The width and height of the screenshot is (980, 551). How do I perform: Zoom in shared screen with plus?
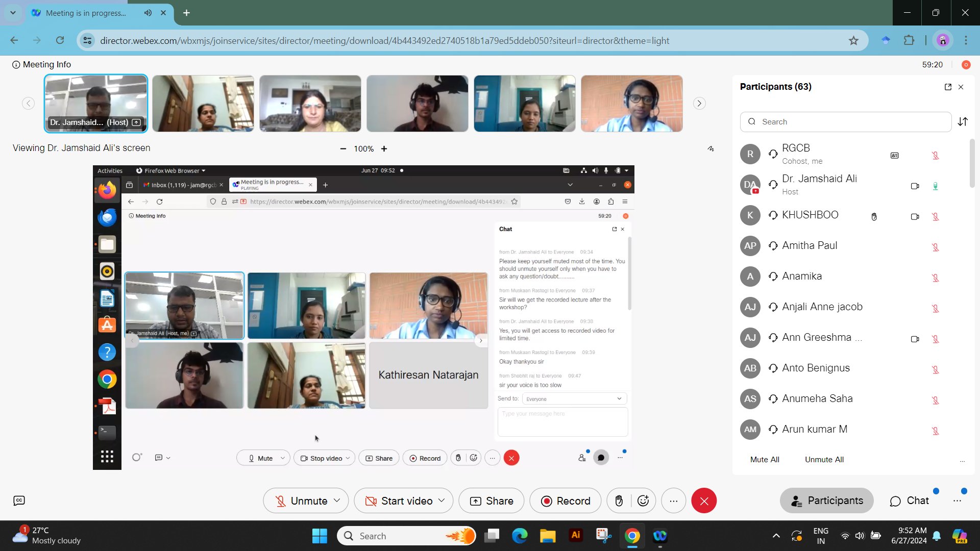click(x=384, y=148)
